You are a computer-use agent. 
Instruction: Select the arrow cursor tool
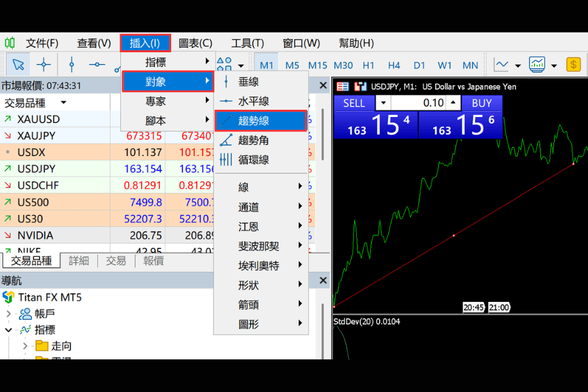tap(18, 65)
